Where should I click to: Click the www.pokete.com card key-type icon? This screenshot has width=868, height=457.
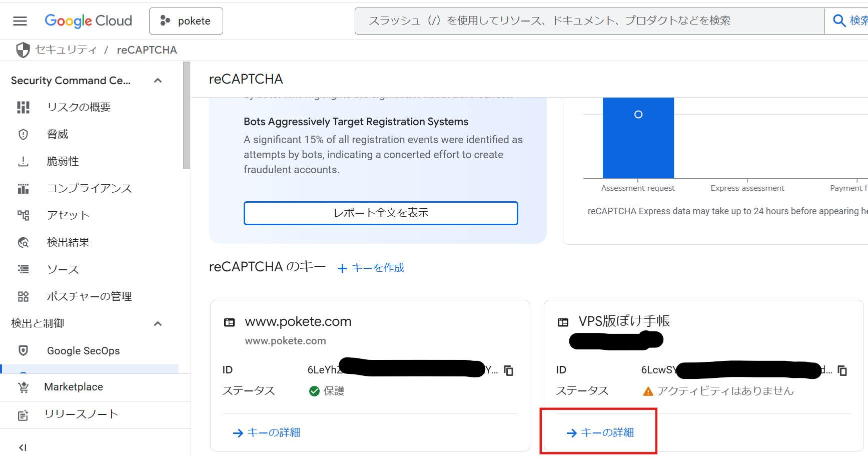coord(229,322)
